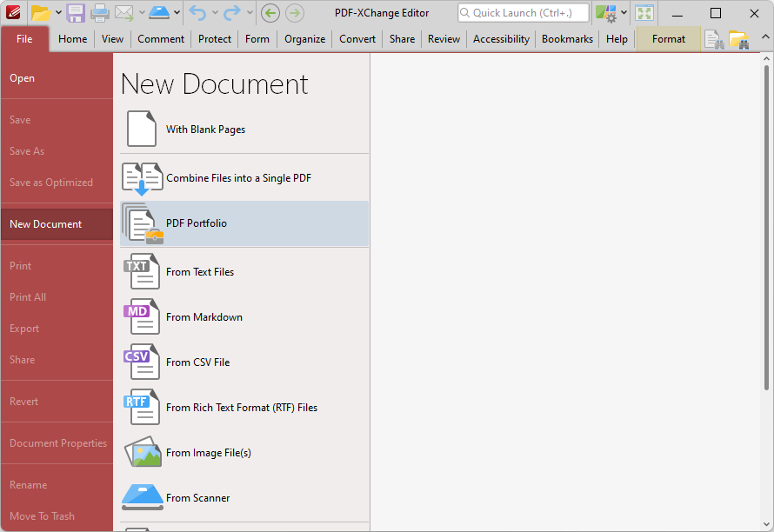
Task: Expand the Redo history dropdown arrow
Action: tap(250, 13)
